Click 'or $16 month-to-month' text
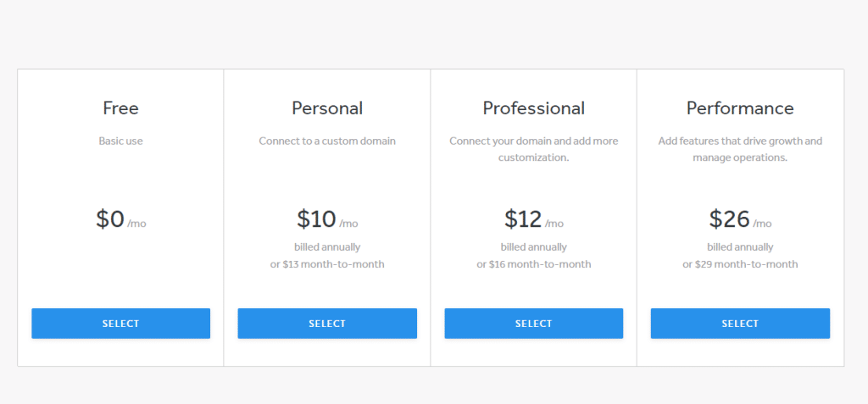The height and width of the screenshot is (404, 868). [x=533, y=264]
